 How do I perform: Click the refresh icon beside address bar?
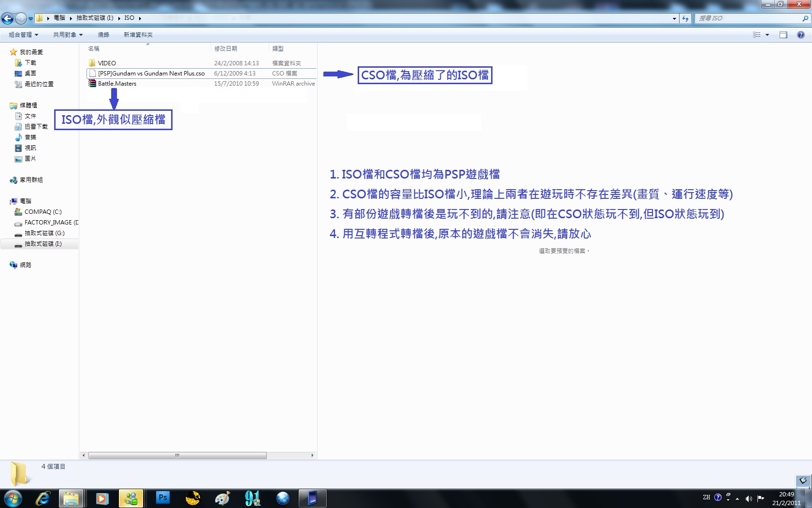click(685, 18)
